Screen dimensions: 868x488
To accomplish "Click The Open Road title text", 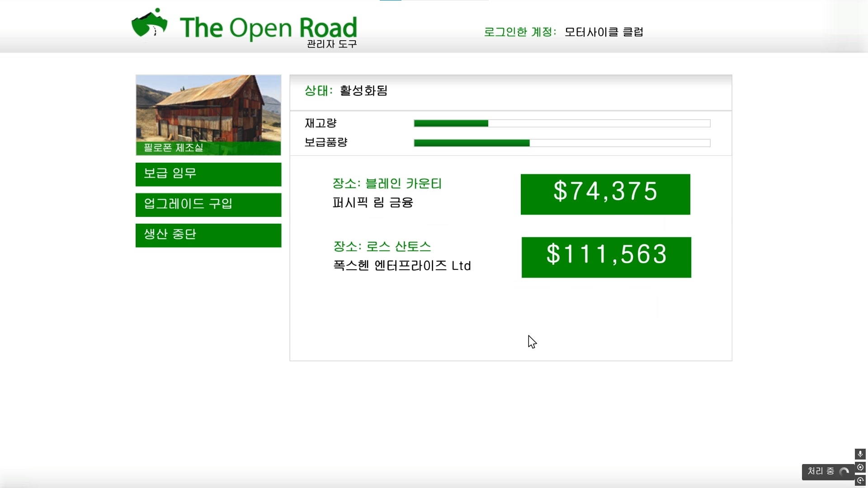I will 268,28.
